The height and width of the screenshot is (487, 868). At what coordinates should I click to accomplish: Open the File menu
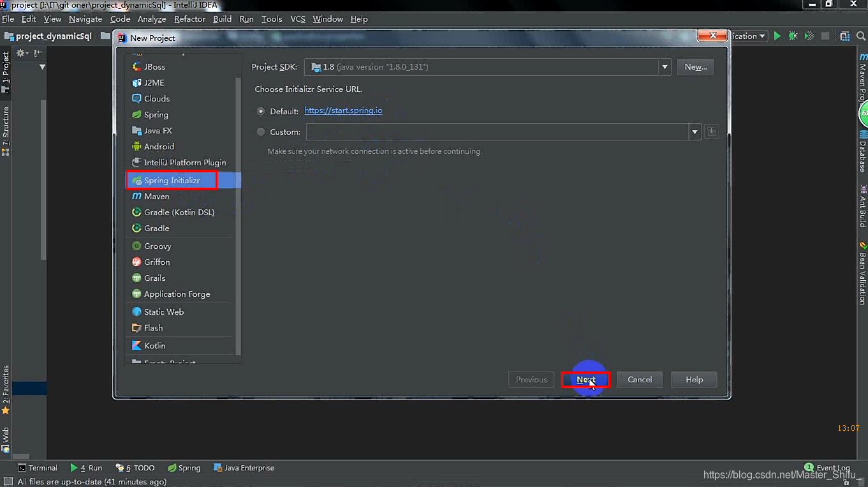tap(8, 19)
